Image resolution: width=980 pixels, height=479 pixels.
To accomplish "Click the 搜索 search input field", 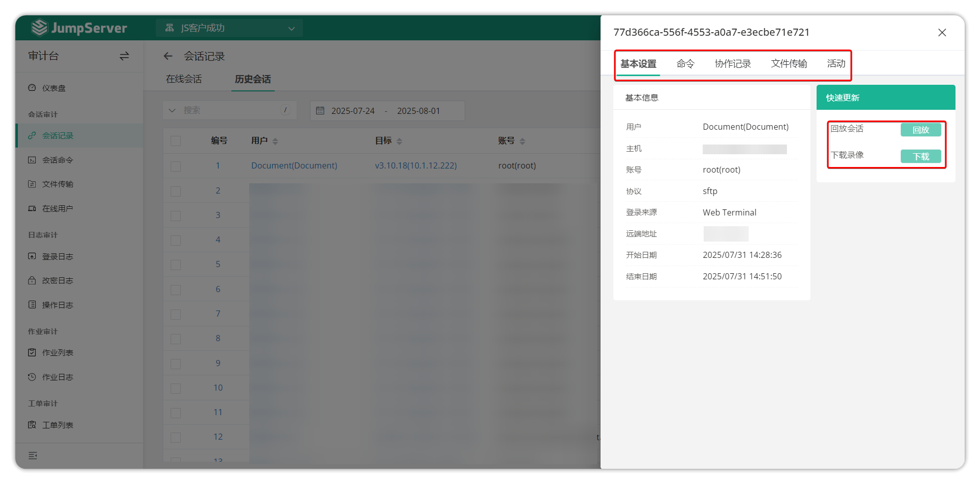I will click(230, 110).
